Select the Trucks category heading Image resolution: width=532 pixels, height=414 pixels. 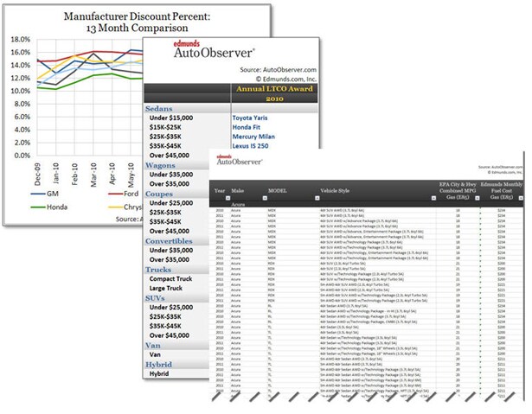(x=158, y=270)
